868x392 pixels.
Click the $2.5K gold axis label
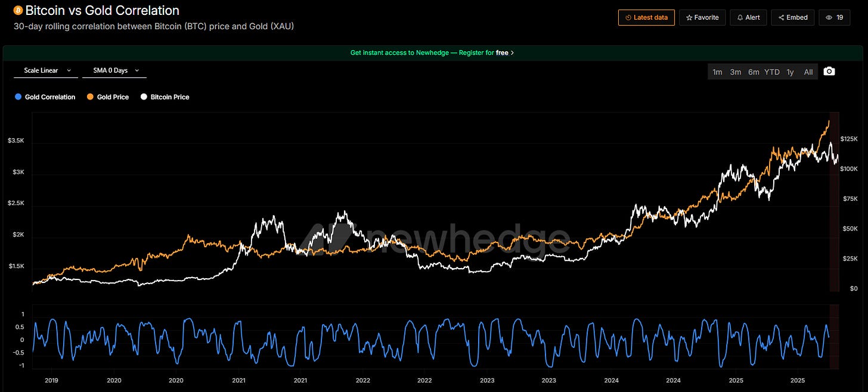tap(16, 203)
